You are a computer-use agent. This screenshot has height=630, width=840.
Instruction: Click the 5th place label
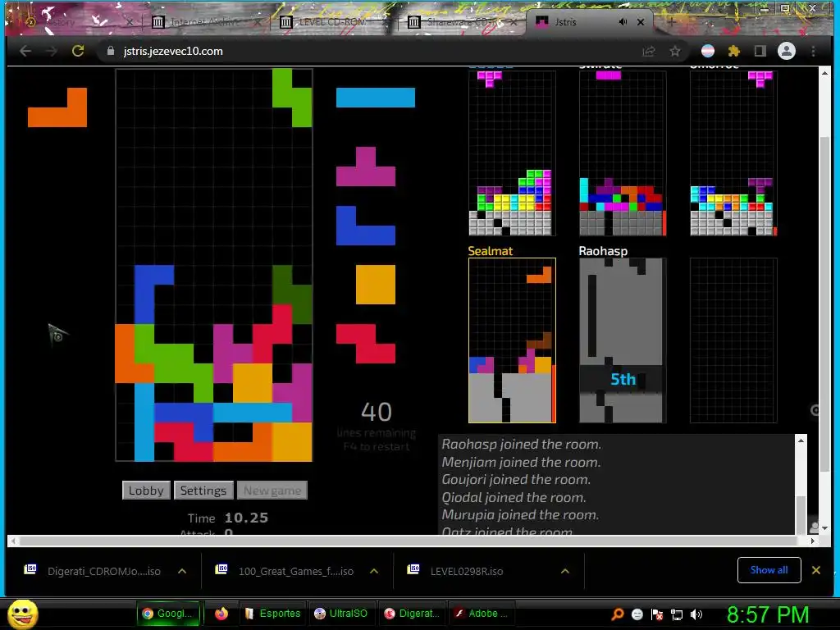point(623,379)
